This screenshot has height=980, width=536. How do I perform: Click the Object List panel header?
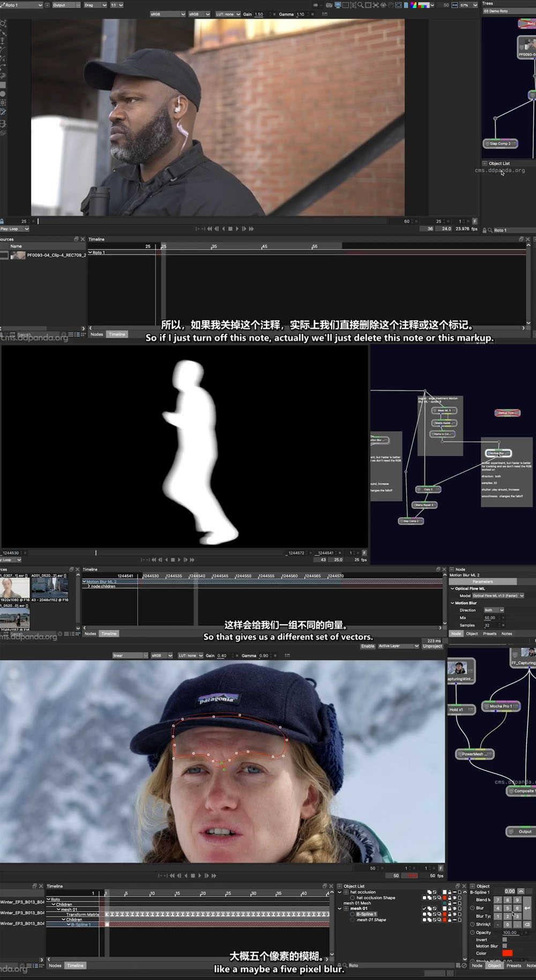(x=499, y=163)
